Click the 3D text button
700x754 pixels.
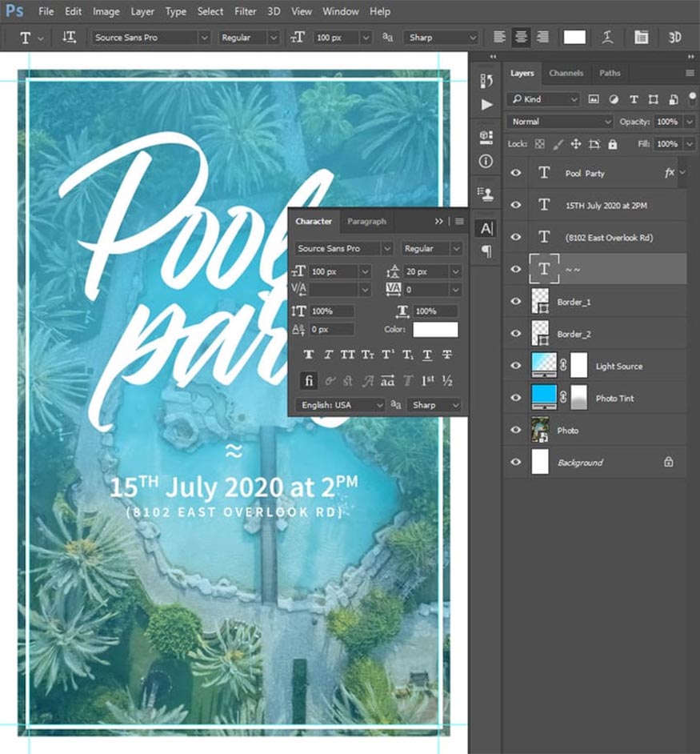(674, 37)
